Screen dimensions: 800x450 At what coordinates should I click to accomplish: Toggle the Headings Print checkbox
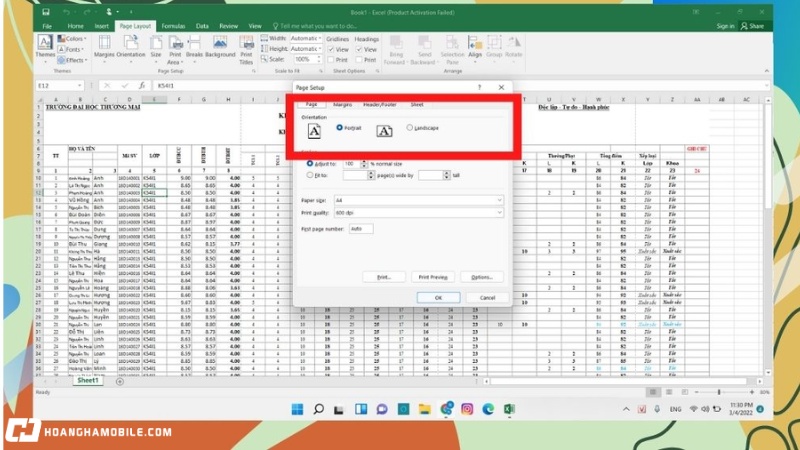point(359,60)
